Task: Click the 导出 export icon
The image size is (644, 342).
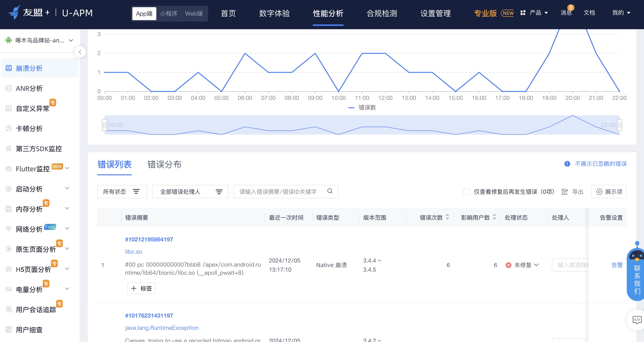Action: (565, 192)
